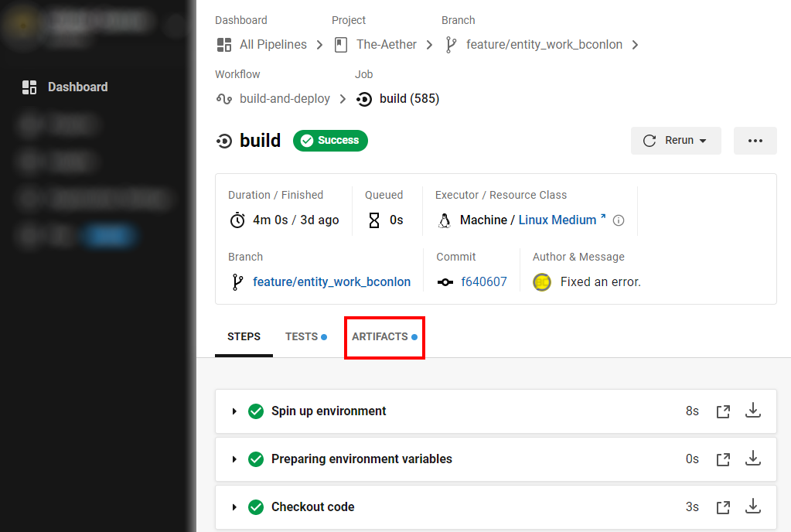The width and height of the screenshot is (791, 532).
Task: Switch to the TESTS tab
Action: point(305,337)
